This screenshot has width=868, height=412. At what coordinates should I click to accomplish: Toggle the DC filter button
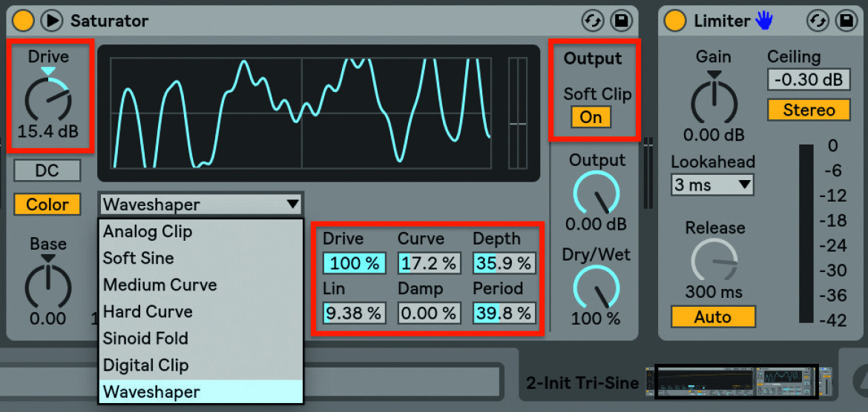[47, 171]
